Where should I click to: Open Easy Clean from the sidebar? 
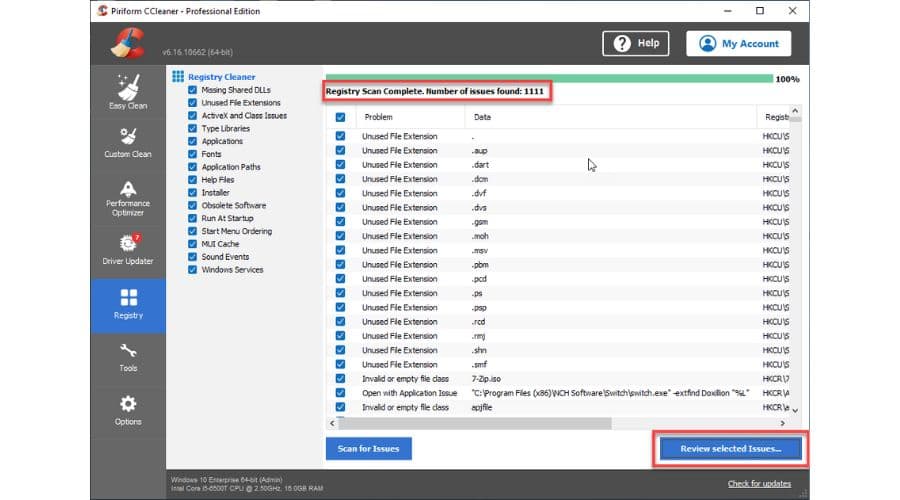128,92
